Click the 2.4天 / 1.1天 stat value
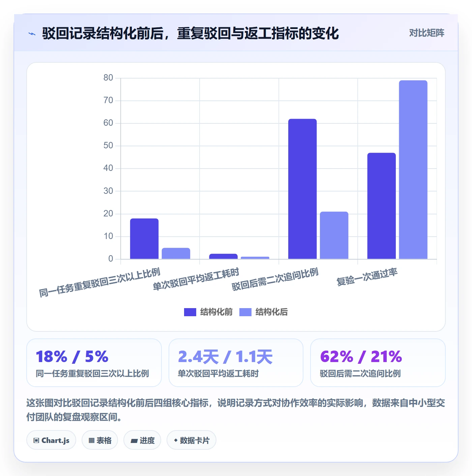The width and height of the screenshot is (472, 476). tap(225, 357)
